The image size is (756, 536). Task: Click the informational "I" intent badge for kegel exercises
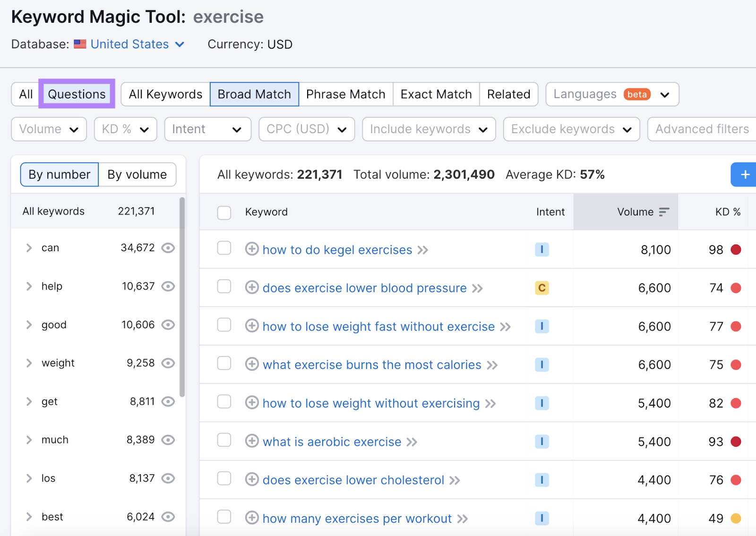coord(542,249)
